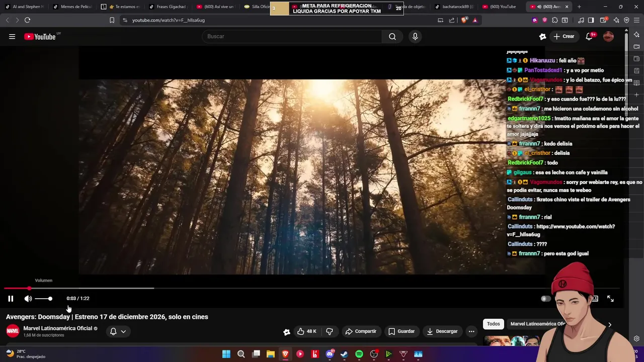
Task: Click the YouTube Buscar search field
Action: pos(292,36)
